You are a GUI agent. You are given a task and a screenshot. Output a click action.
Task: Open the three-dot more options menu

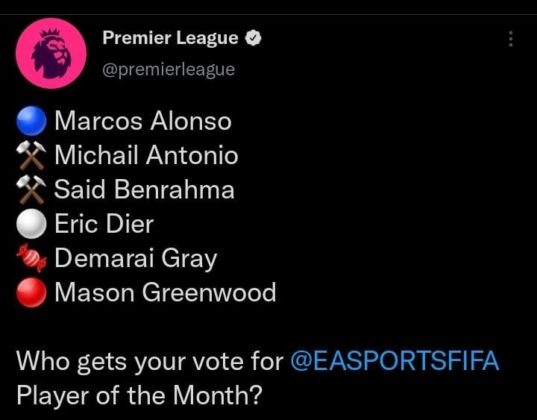click(x=511, y=39)
